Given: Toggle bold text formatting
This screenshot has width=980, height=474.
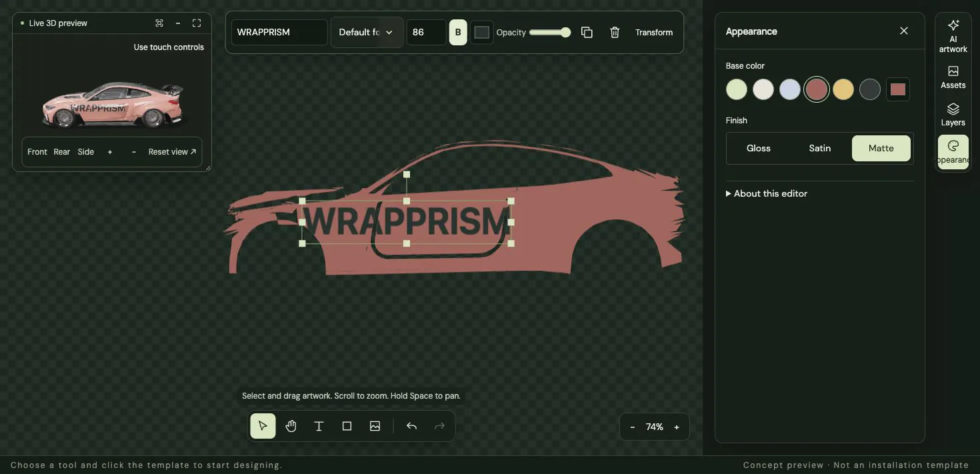Looking at the screenshot, I should pos(458,32).
